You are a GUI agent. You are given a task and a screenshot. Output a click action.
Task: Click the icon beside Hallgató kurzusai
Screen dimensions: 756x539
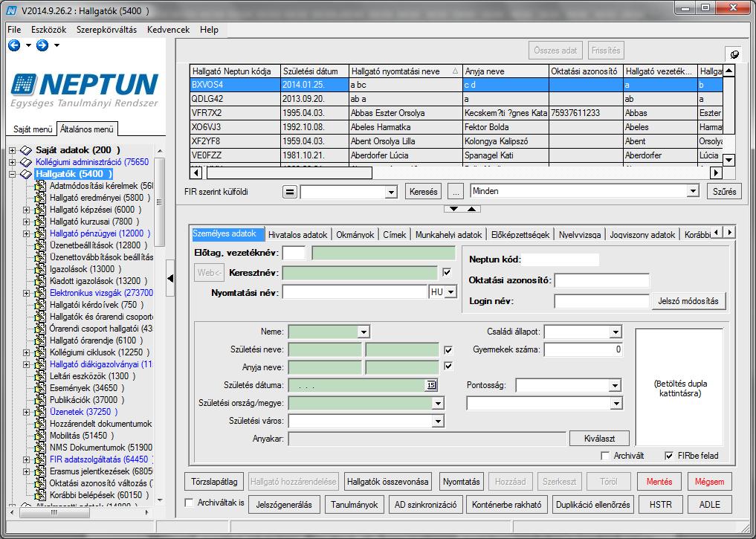click(x=40, y=222)
